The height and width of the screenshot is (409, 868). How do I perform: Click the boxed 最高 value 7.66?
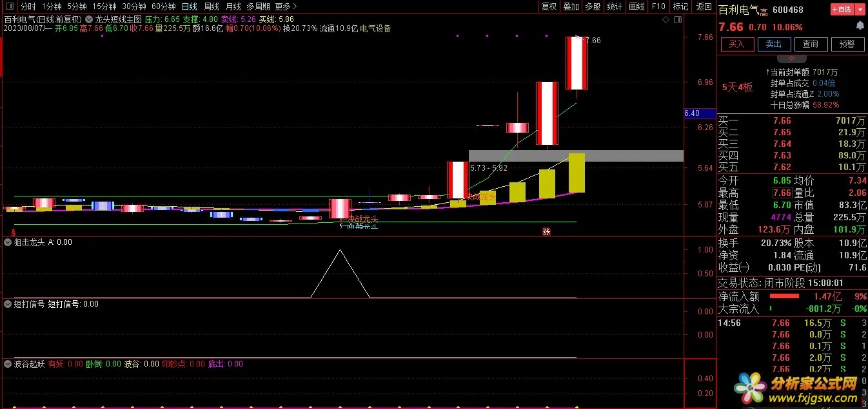coord(782,193)
